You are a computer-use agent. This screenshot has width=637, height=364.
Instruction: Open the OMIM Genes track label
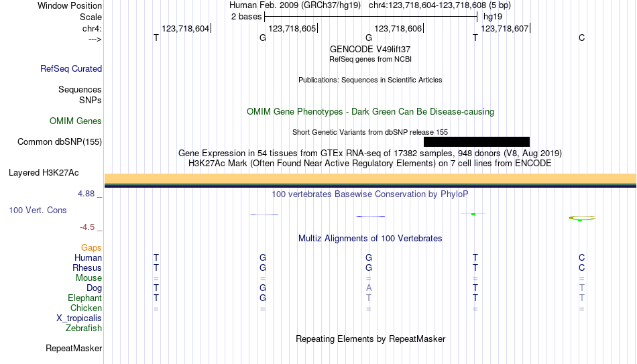pos(75,121)
